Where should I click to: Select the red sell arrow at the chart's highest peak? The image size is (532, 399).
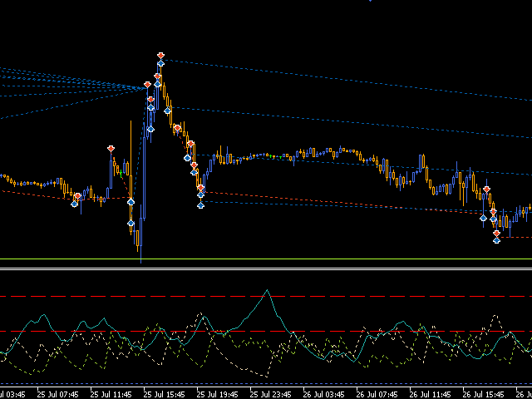pyautogui.click(x=160, y=56)
